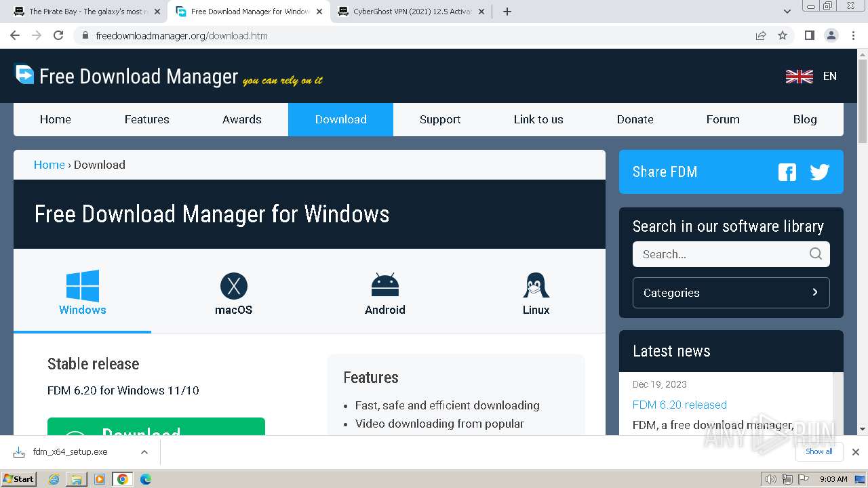Image resolution: width=868 pixels, height=488 pixels.
Task: Select the Android platform icon
Action: pos(385,285)
